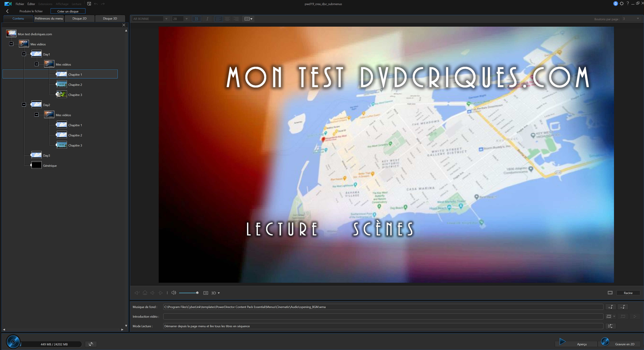
Task: Click the enter/return navigation icon
Action: click(137, 293)
